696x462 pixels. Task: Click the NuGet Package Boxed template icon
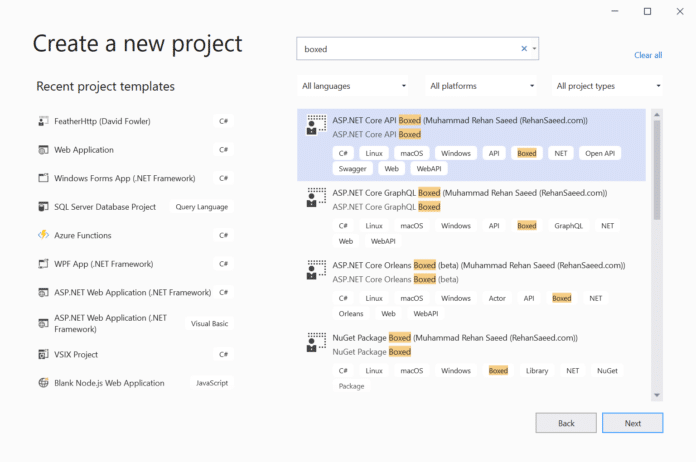click(x=316, y=343)
